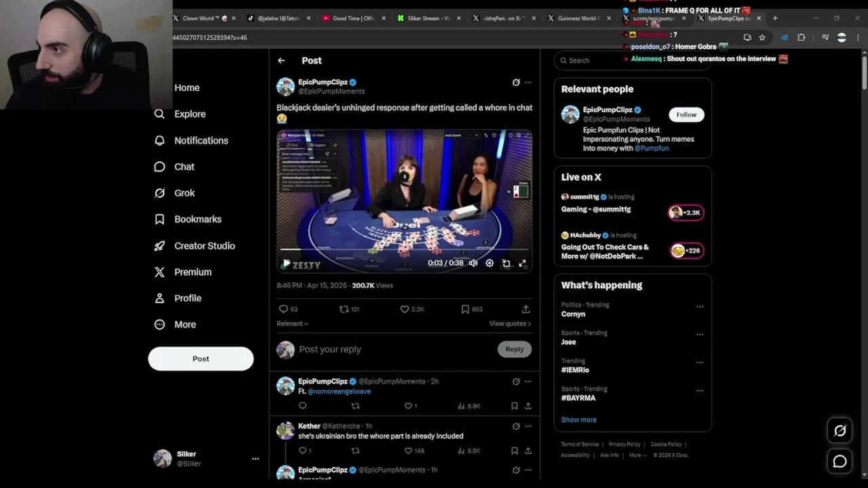Viewport: 868px width, 488px height.
Task: Click Terms of Service footer link
Action: [x=580, y=445]
